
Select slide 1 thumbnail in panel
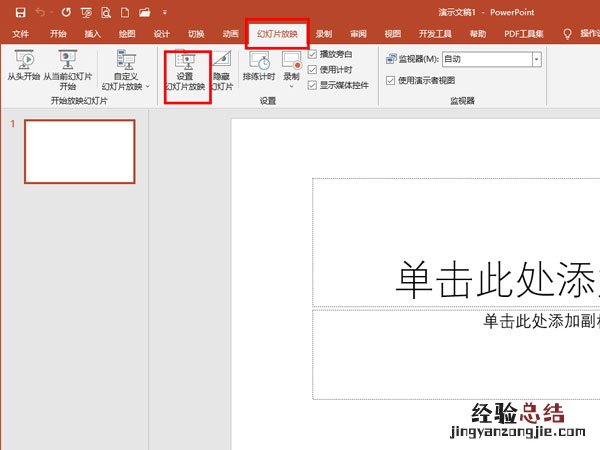(x=79, y=152)
